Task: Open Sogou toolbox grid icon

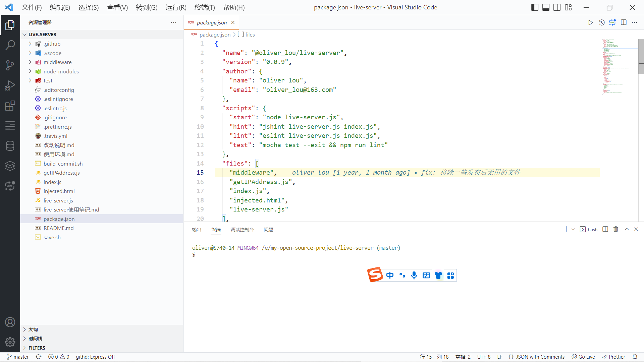Action: pos(450,275)
